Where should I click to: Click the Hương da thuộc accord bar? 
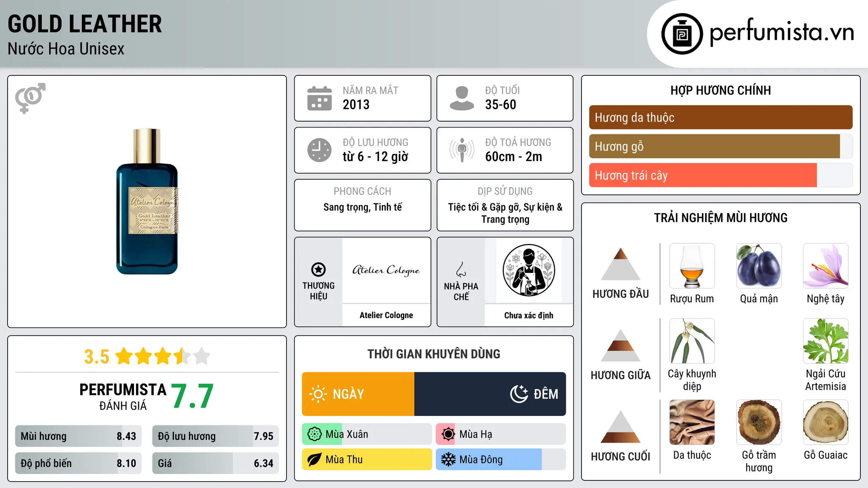[721, 117]
